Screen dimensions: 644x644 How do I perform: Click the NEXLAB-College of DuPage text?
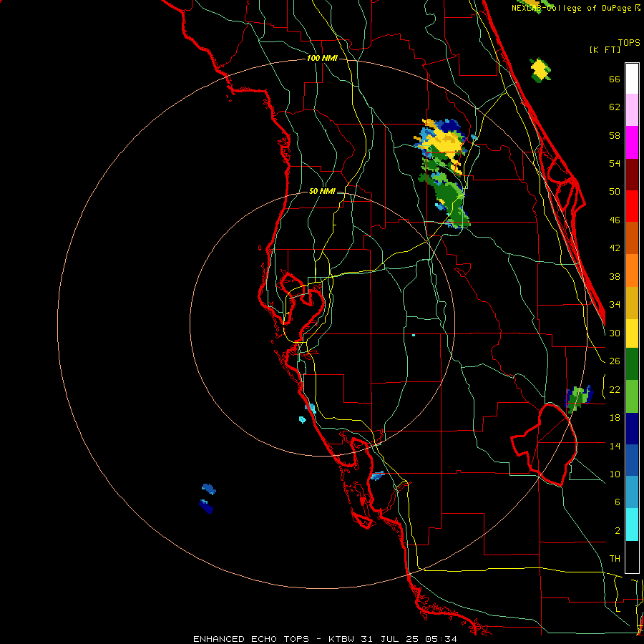pos(572,8)
